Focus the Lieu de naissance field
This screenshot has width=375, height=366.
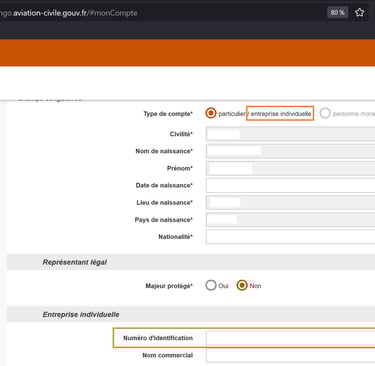coord(290,203)
